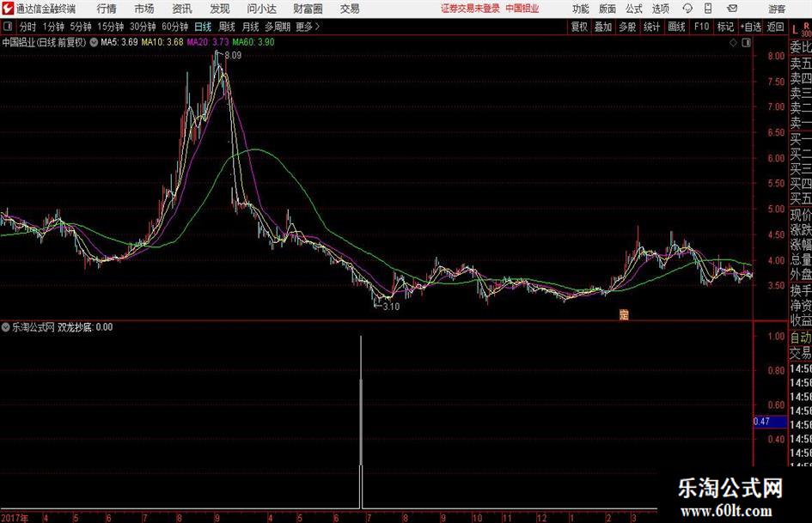Screen dimensions: 812x523
Task: Click the 自动 label in right panel
Action: [x=801, y=338]
